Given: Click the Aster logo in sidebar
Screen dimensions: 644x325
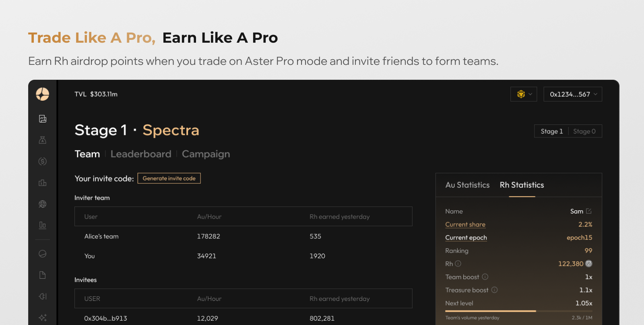Looking at the screenshot, I should click(x=42, y=94).
